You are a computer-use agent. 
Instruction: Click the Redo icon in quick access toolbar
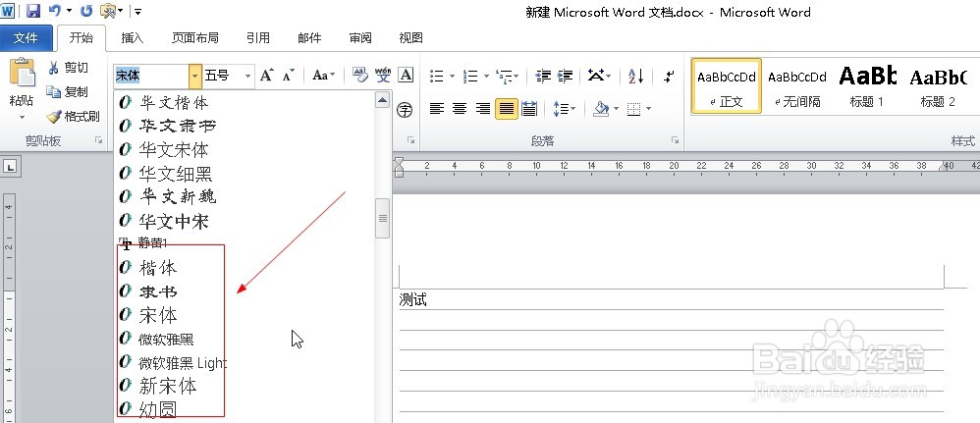tap(86, 10)
